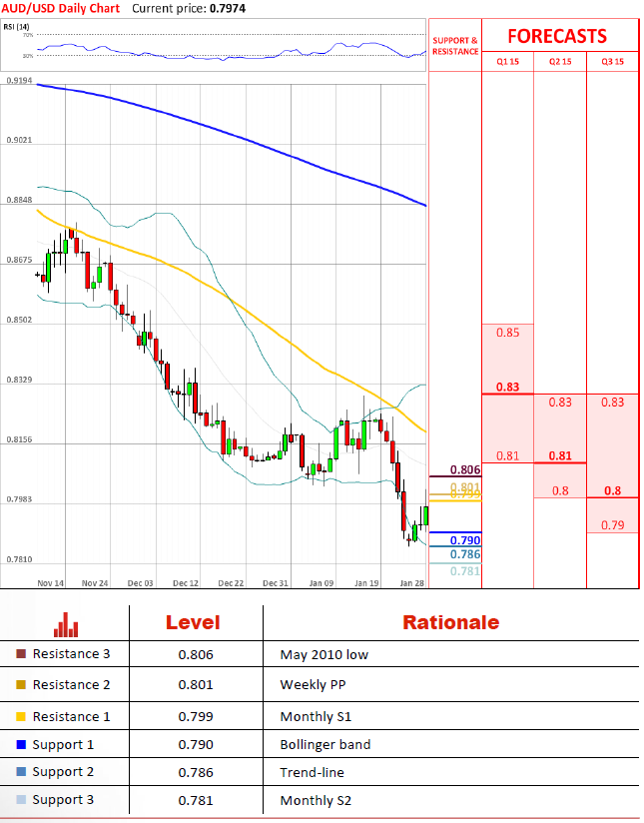Click the Monthly S1 rationale
The width and height of the screenshot is (644, 823).
316,717
